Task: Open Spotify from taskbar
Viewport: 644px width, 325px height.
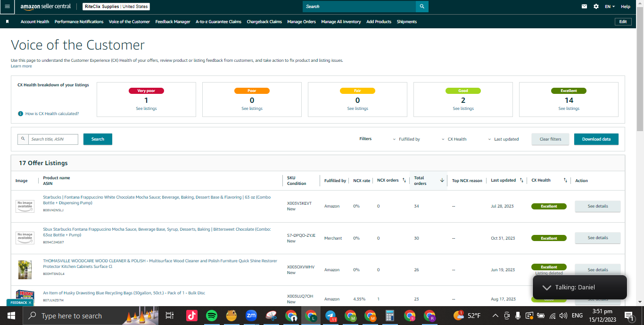Action: pos(212,316)
